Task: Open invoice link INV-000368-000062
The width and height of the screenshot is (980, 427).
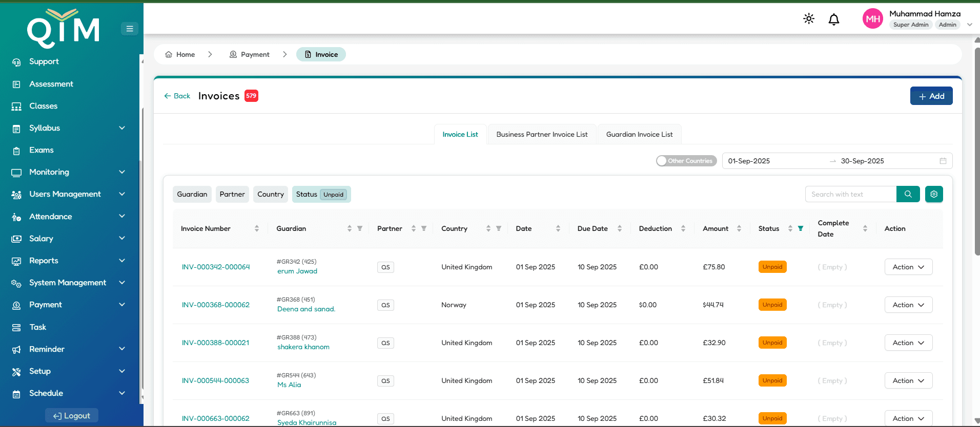Action: [215, 305]
